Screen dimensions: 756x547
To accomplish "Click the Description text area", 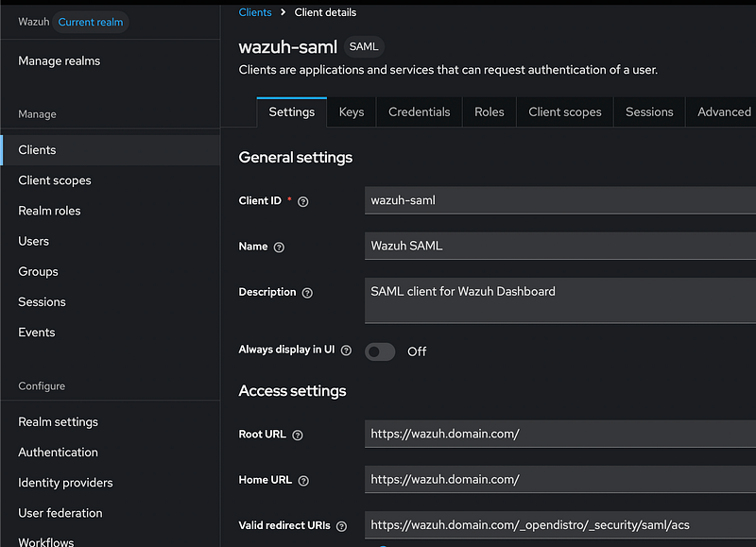I will [x=560, y=300].
